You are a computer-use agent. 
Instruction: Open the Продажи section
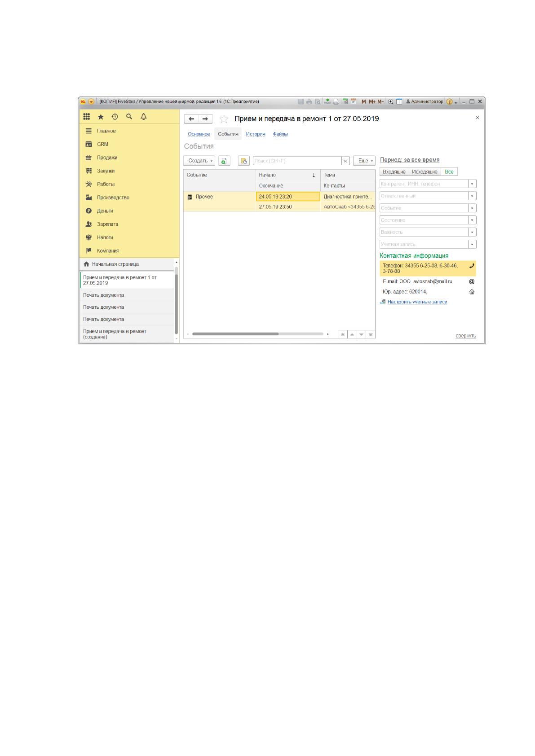(x=107, y=158)
